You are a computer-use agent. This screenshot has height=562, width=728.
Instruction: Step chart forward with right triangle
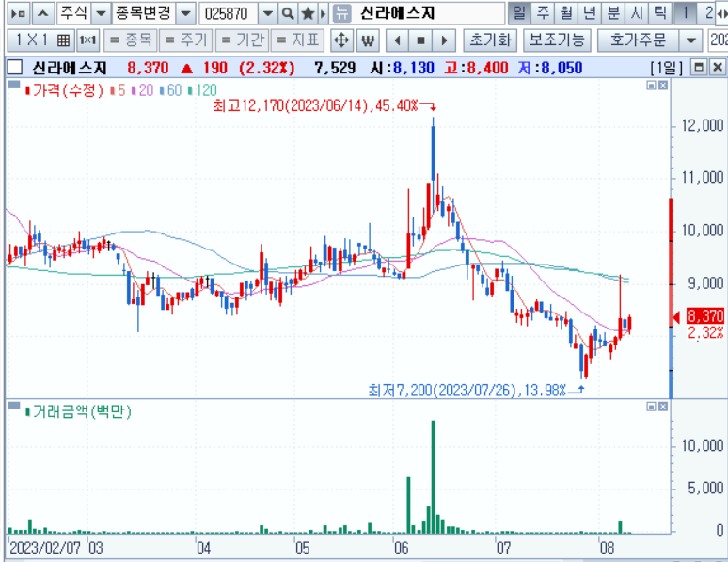pos(444,40)
